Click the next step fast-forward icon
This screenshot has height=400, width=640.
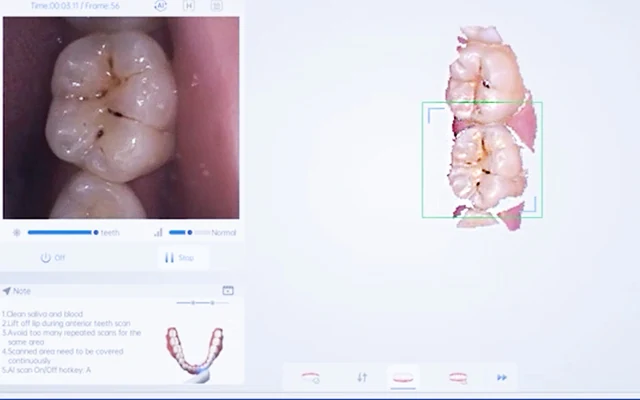(x=502, y=378)
